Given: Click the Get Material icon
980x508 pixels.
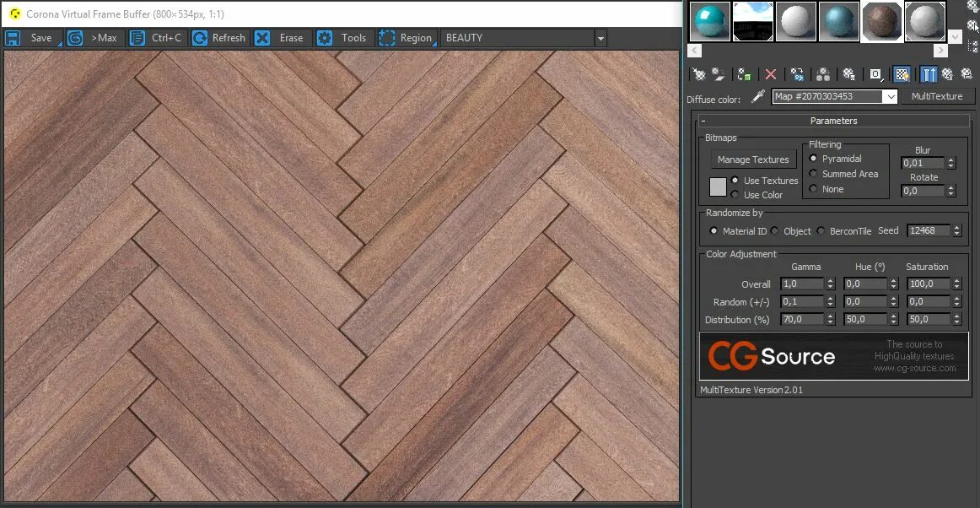Looking at the screenshot, I should (699, 74).
